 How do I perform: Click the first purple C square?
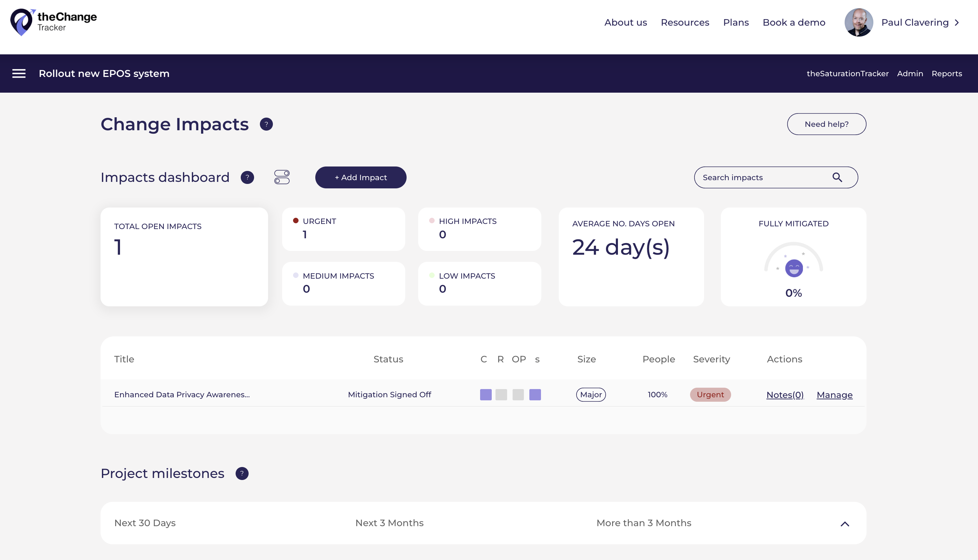[x=486, y=395]
